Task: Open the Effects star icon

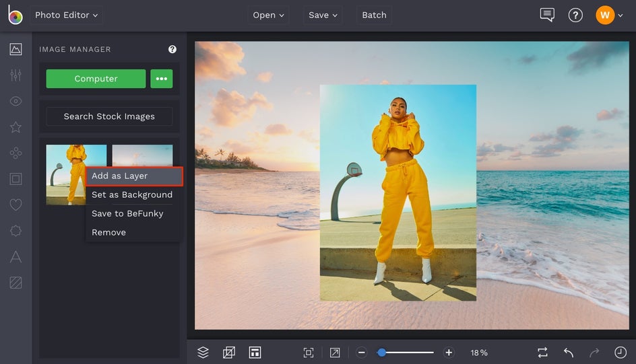Action: pos(15,127)
